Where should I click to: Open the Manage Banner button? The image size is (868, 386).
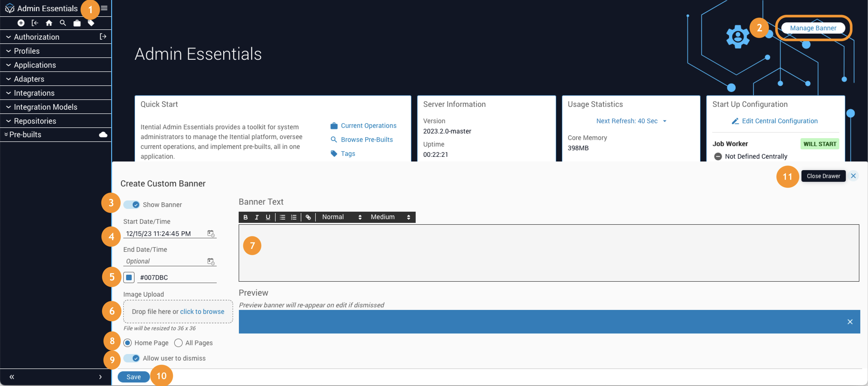click(813, 28)
